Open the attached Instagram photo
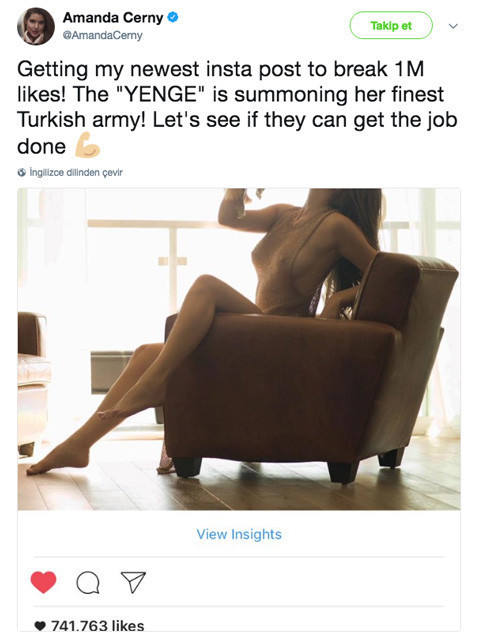The image size is (490, 640). [x=239, y=349]
